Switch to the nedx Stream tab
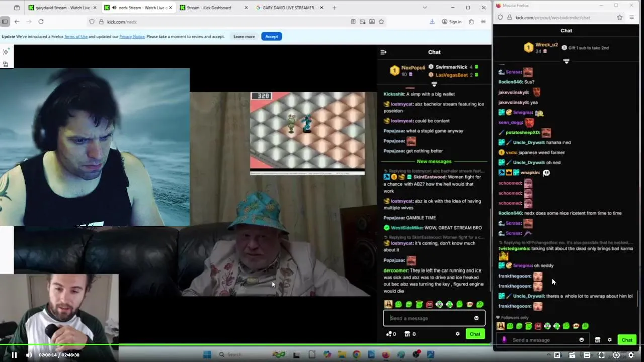 pyautogui.click(x=137, y=8)
